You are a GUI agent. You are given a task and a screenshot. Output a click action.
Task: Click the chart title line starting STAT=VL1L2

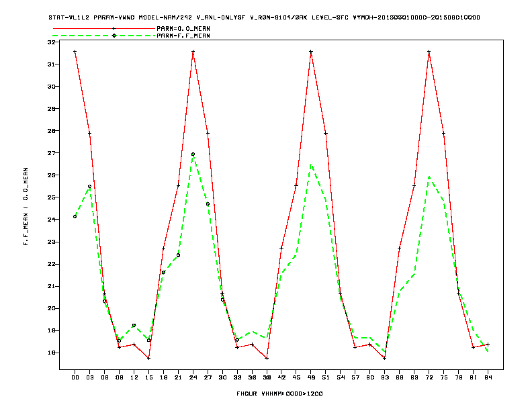264,17
